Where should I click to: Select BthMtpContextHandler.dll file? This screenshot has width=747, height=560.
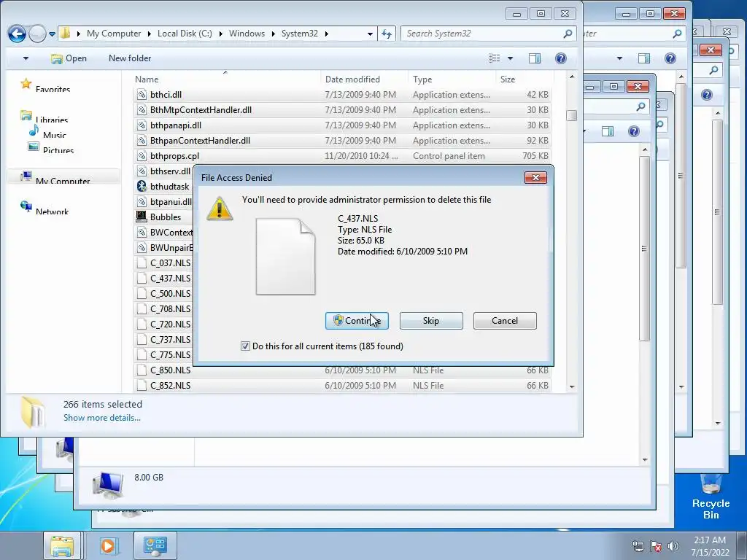341,110
